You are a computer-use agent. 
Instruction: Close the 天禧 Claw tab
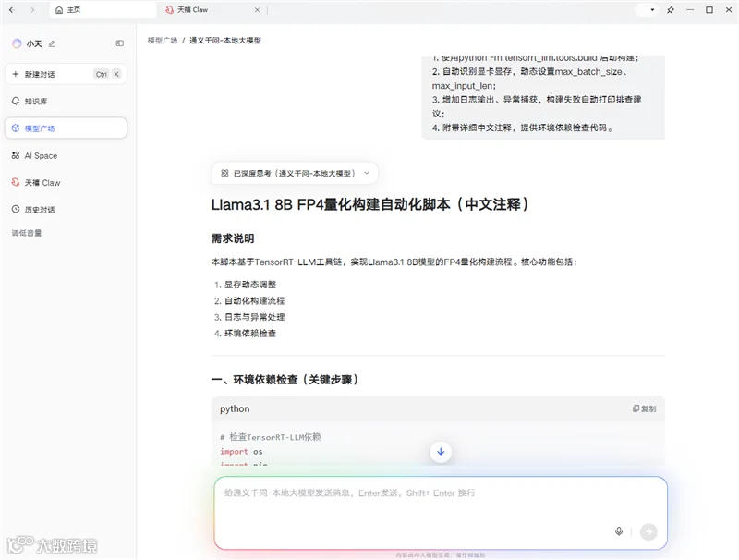coord(258,10)
